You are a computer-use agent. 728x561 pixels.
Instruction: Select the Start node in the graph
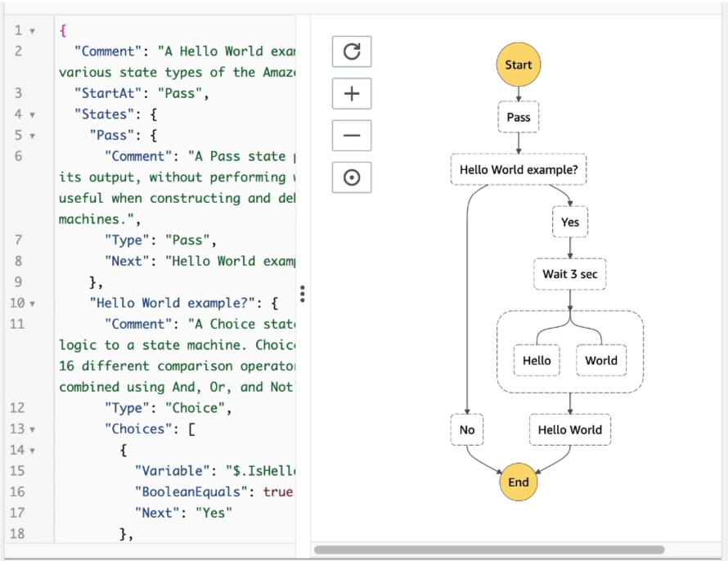click(518, 65)
